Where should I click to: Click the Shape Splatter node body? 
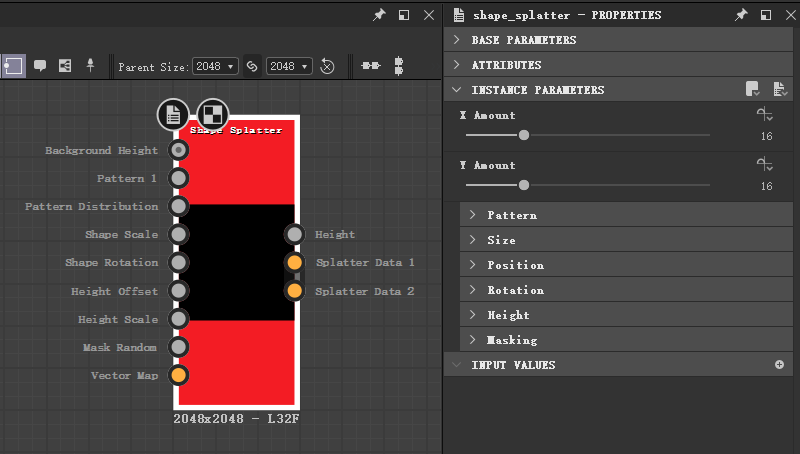tap(237, 262)
